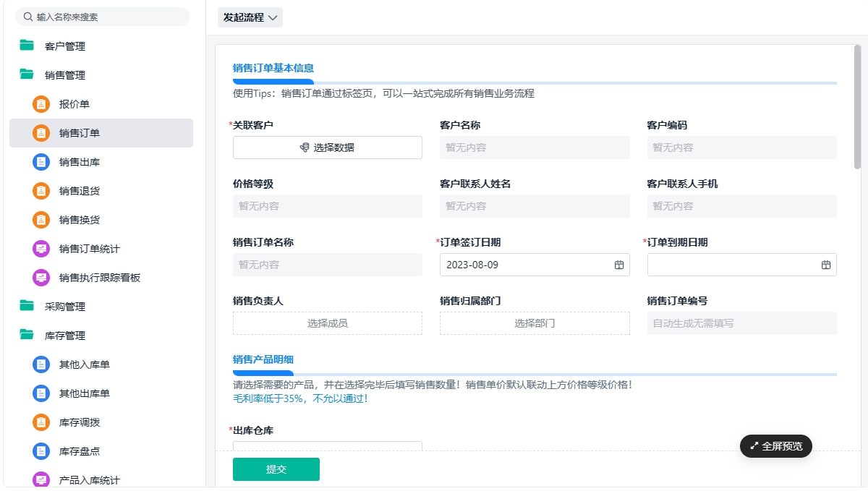Click the link icon beside 选择数据
The width and height of the screenshot is (868, 491).
click(305, 148)
